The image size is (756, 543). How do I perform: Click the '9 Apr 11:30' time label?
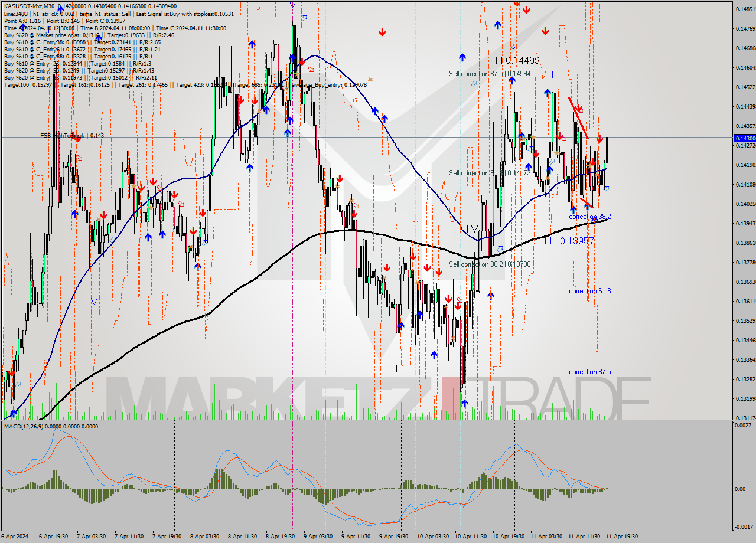tap(356, 537)
